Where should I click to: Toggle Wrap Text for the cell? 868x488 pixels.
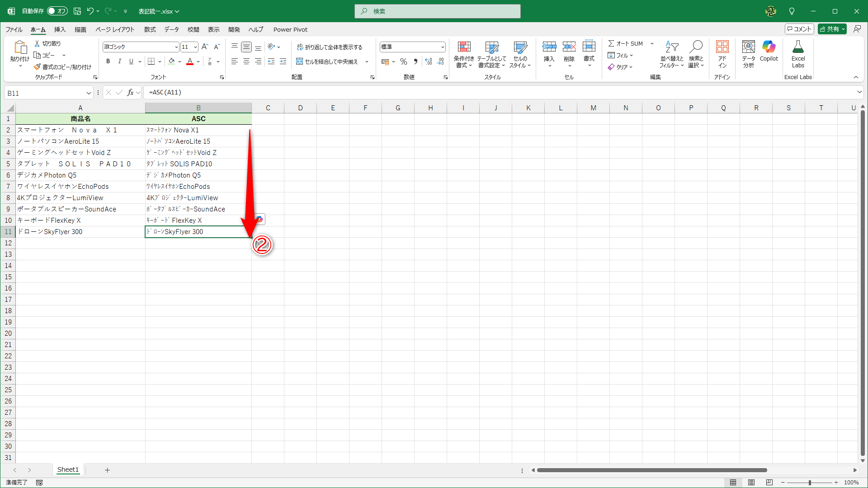coord(330,47)
